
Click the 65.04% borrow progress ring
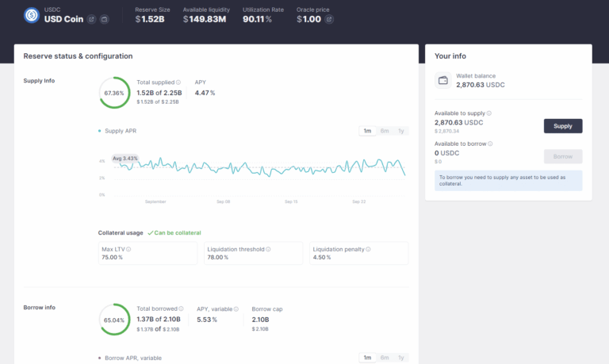(x=114, y=318)
